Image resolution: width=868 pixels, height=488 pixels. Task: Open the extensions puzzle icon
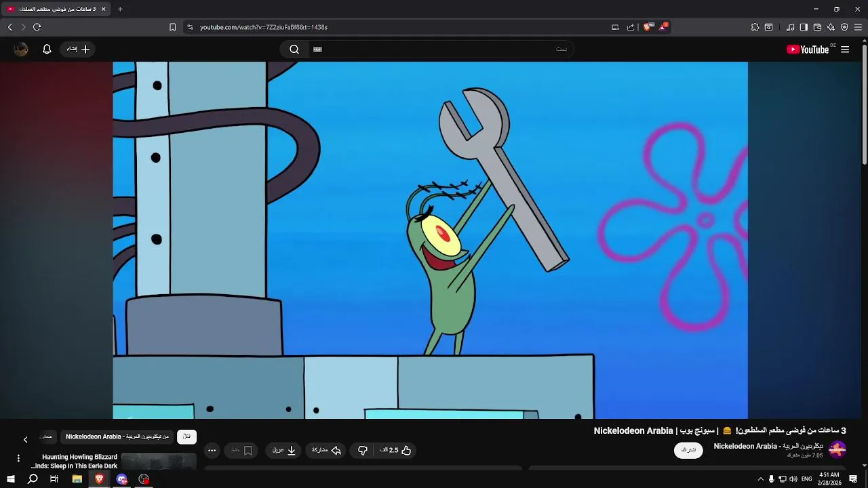[x=755, y=27]
